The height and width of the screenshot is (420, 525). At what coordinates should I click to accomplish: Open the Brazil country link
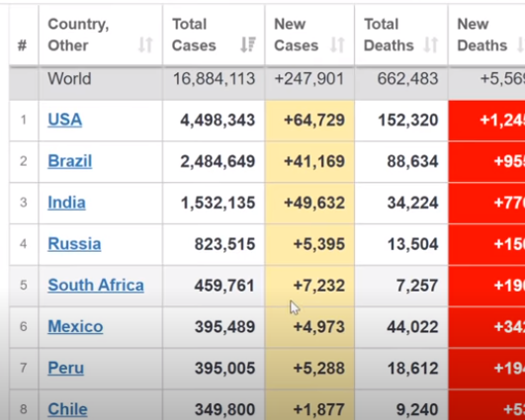(69, 161)
